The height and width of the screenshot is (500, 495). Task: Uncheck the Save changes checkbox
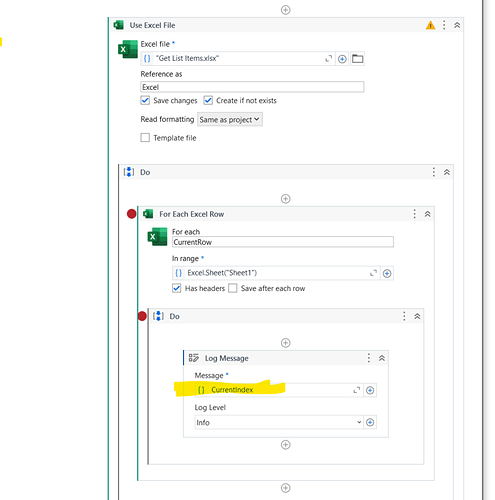(x=145, y=100)
